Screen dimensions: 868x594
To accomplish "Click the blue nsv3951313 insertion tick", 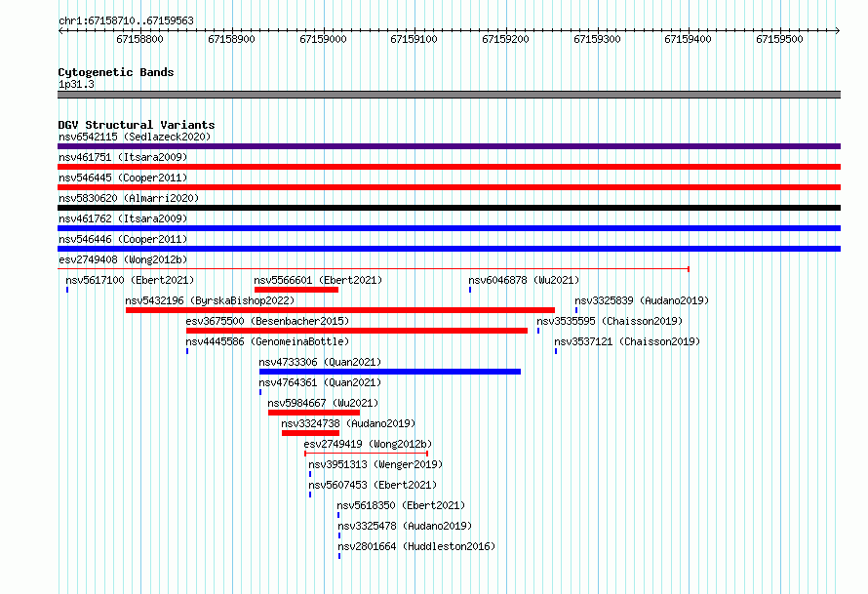I will click(310, 474).
